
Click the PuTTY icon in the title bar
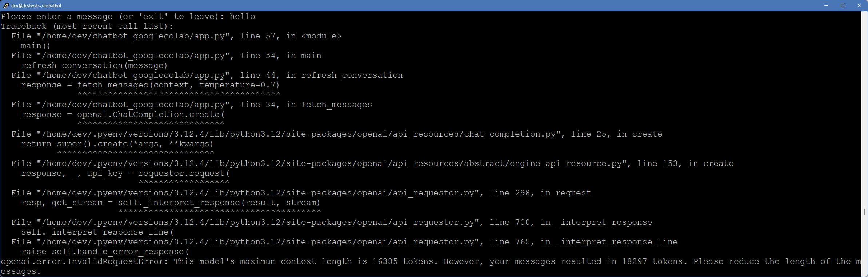click(6, 5)
